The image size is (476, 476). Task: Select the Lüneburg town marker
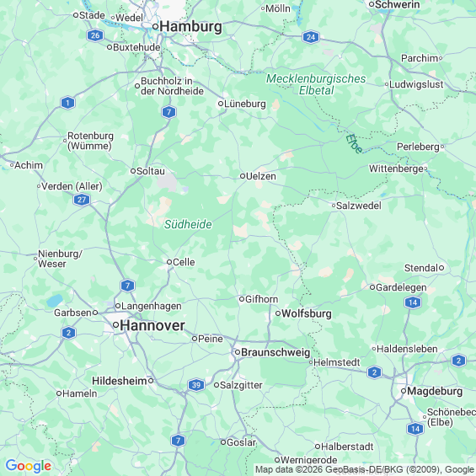click(221, 104)
